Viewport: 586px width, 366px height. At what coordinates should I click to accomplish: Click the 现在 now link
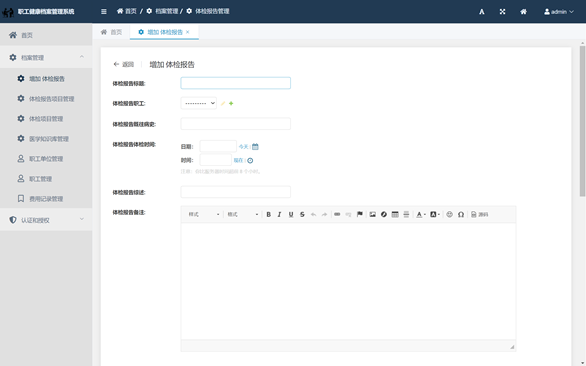pyautogui.click(x=238, y=160)
